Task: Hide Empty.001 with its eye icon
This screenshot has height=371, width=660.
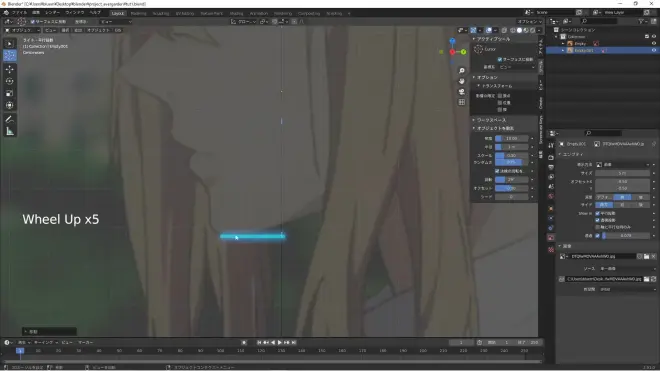Action: point(654,50)
